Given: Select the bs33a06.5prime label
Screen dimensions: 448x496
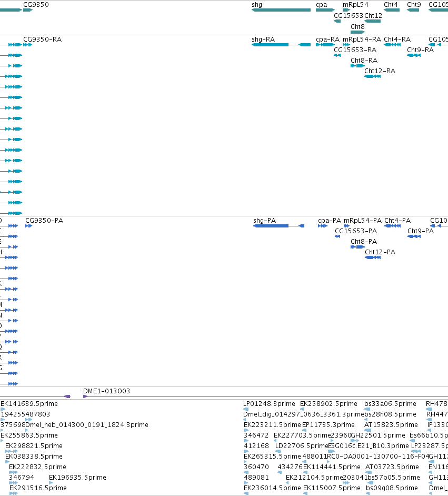Looking at the screenshot, I should tap(390, 404).
